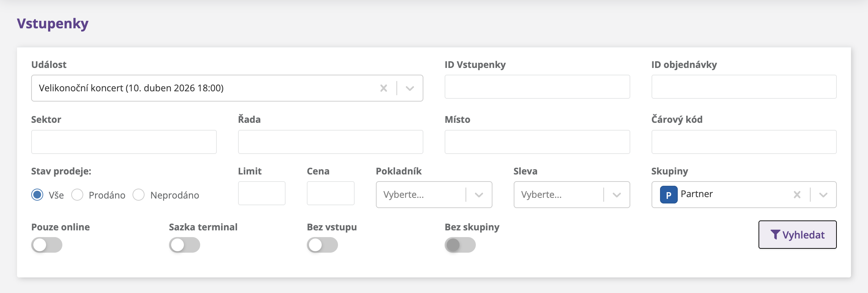The height and width of the screenshot is (293, 868).
Task: Turn on Sazka terminal switch
Action: pyautogui.click(x=184, y=245)
